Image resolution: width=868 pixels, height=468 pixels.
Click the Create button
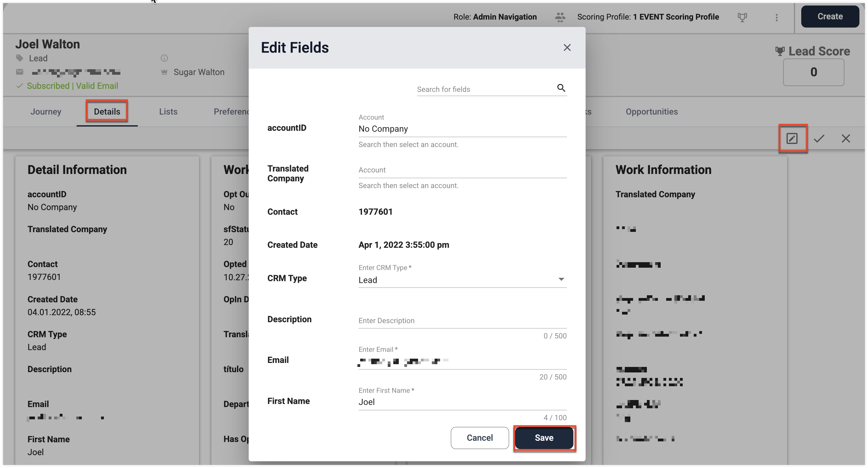(x=830, y=17)
